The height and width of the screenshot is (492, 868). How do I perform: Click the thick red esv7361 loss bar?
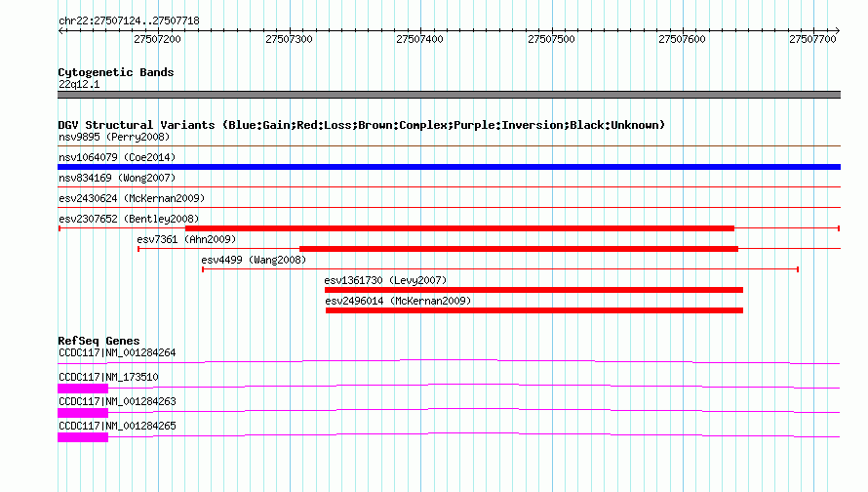point(519,249)
